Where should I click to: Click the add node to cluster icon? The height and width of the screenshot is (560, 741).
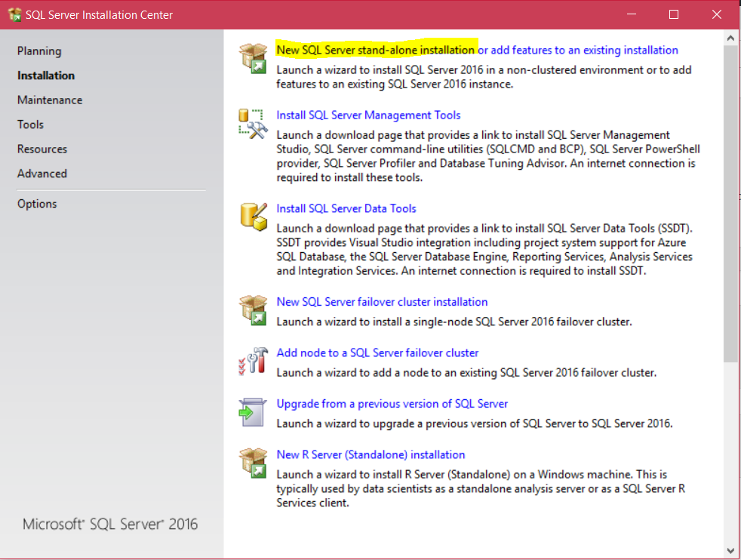pyautogui.click(x=254, y=359)
